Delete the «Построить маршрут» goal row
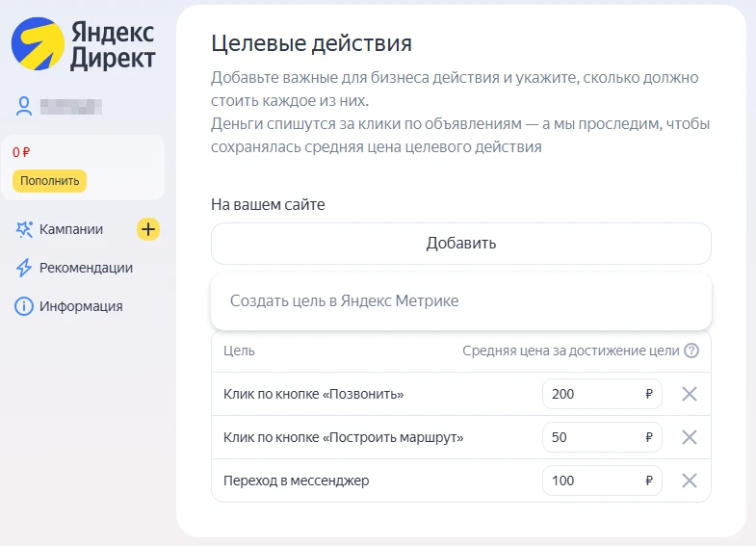The width and height of the screenshot is (756, 546). pyautogui.click(x=689, y=437)
